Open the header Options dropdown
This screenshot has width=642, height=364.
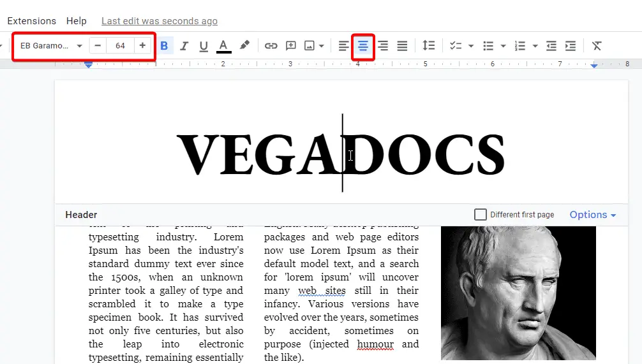pyautogui.click(x=593, y=215)
